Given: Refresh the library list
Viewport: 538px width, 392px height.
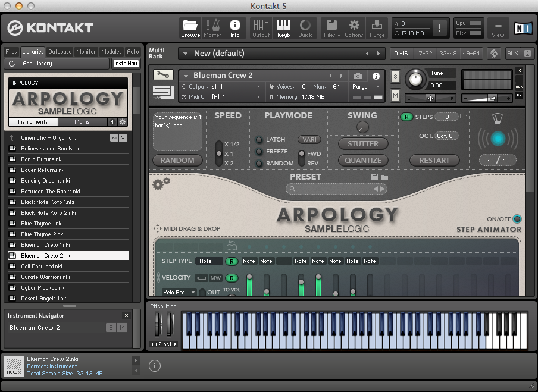Looking at the screenshot, I should pyautogui.click(x=12, y=64).
